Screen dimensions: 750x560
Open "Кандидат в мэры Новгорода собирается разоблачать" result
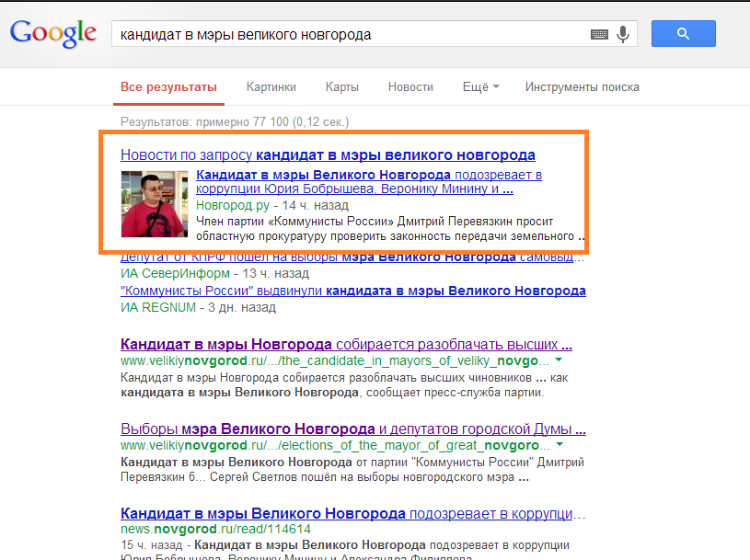[x=346, y=345]
